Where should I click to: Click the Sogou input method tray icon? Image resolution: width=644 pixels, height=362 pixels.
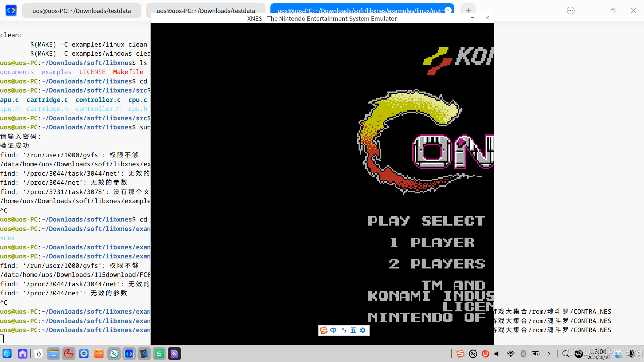tap(460, 354)
